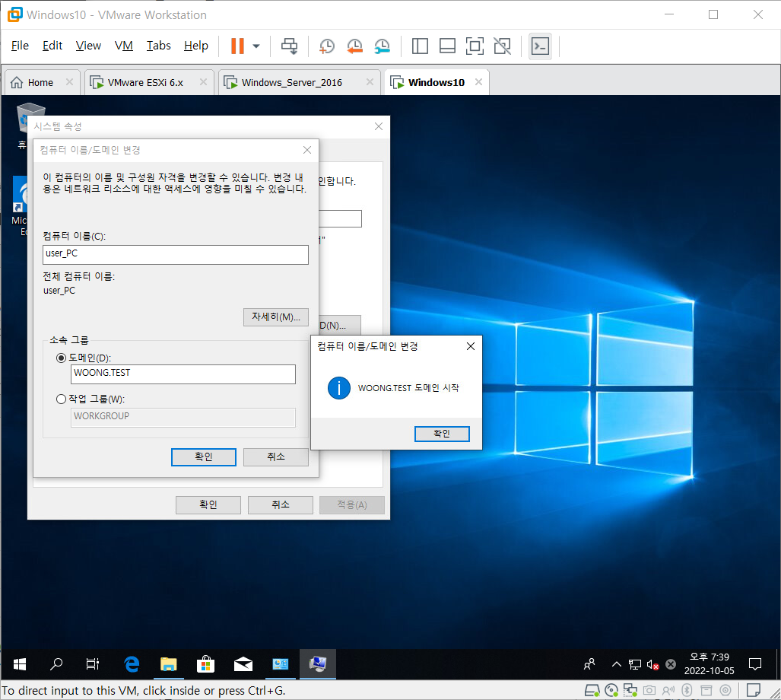The height and width of the screenshot is (700, 781).
Task: Click the VMware message log icon
Action: [754, 690]
